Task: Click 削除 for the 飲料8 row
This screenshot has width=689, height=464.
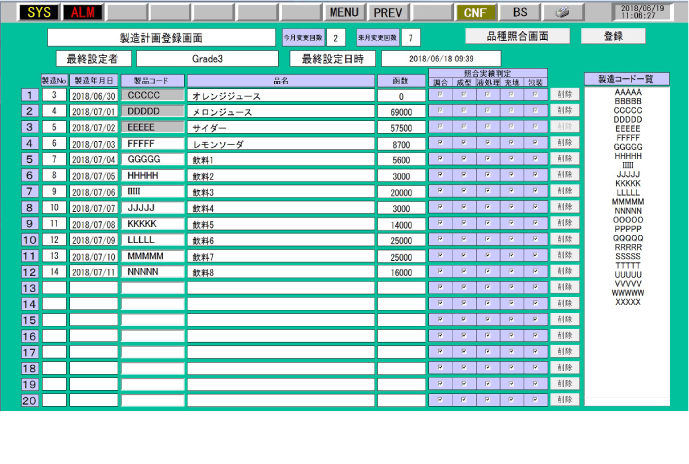Action: (x=565, y=271)
